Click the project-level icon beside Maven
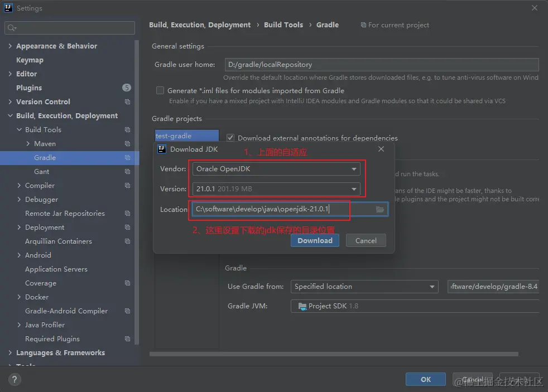This screenshot has height=392, width=548. [x=128, y=144]
